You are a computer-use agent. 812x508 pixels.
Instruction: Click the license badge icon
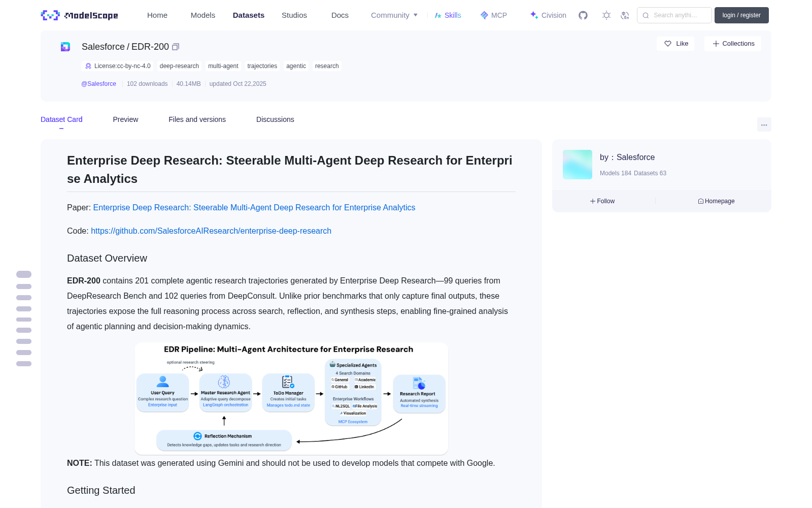(x=88, y=66)
